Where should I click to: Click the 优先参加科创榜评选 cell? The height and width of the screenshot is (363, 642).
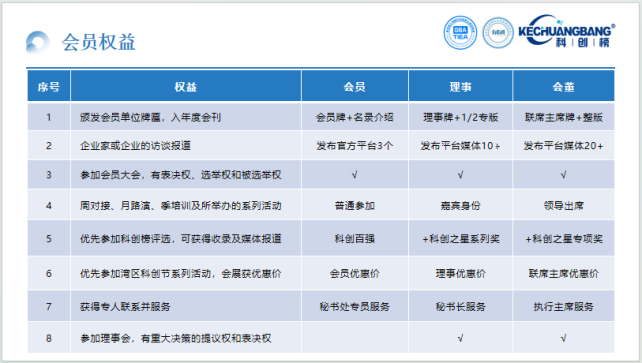tap(186, 239)
